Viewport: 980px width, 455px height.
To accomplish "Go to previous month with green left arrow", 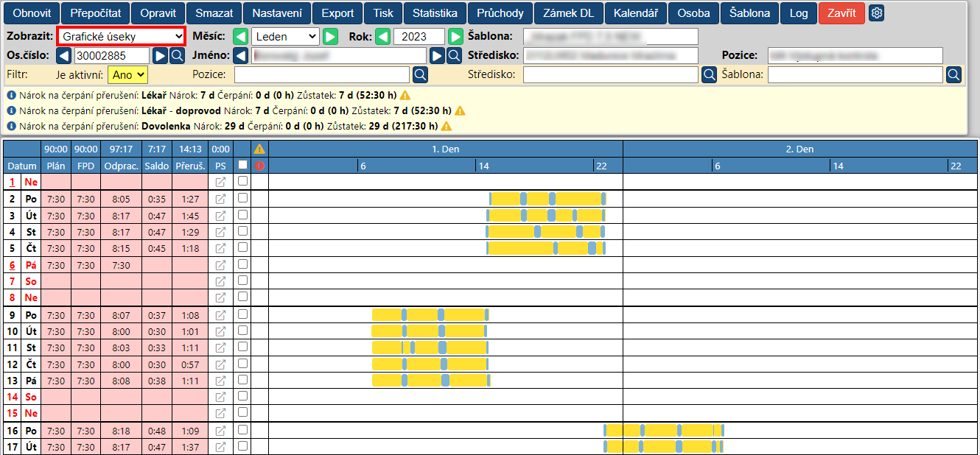I will coord(241,36).
